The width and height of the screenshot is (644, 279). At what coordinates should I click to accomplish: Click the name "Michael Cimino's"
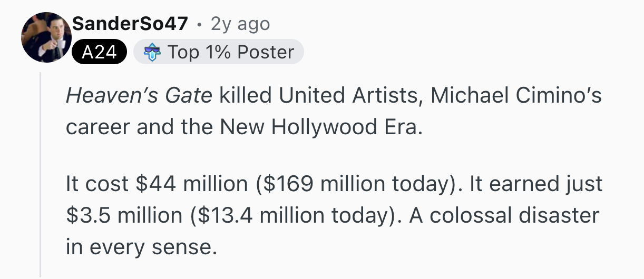[516, 95]
